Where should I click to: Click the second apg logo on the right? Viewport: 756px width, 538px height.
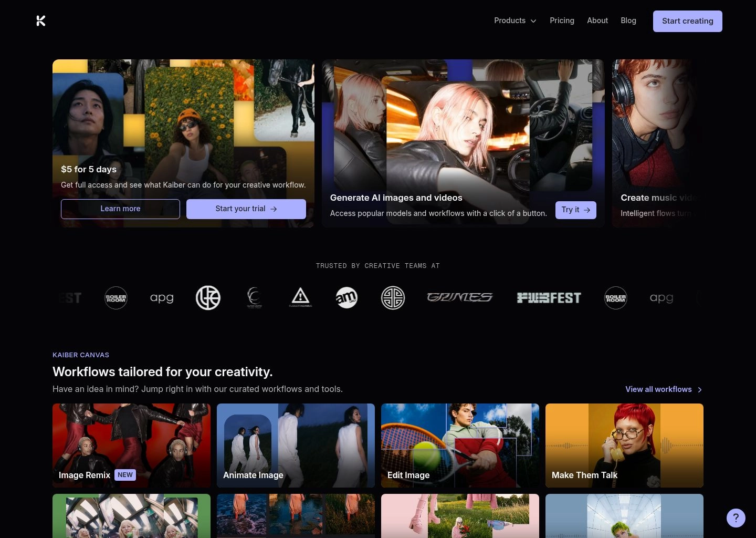tap(661, 298)
